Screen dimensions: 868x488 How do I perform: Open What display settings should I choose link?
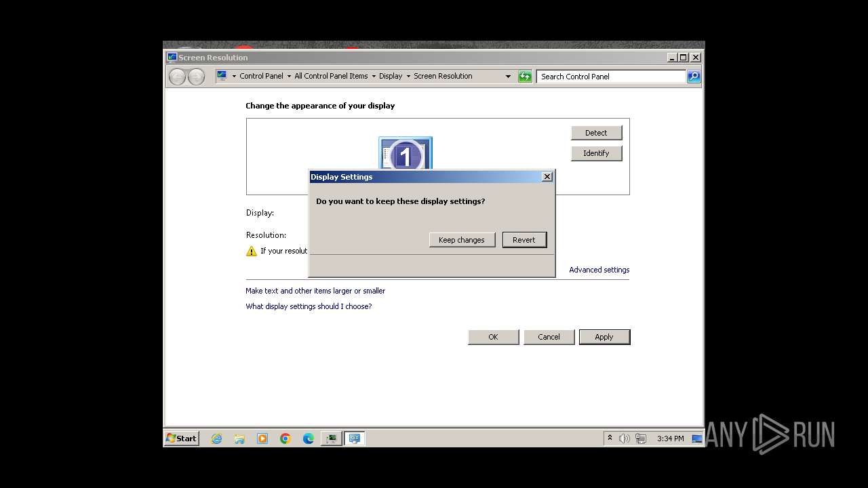pos(309,306)
